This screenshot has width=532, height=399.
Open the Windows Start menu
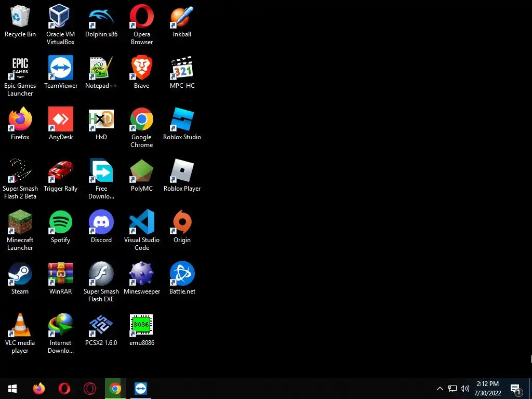12,389
